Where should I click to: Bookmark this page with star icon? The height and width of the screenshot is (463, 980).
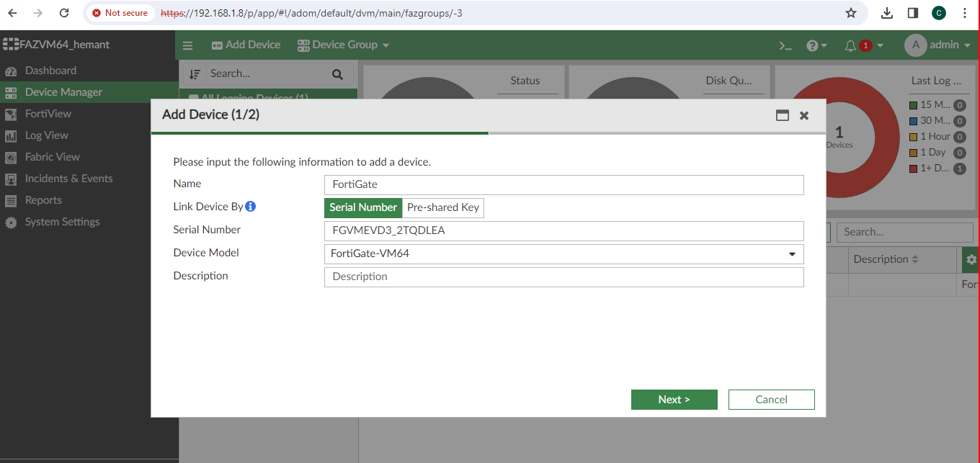(851, 13)
